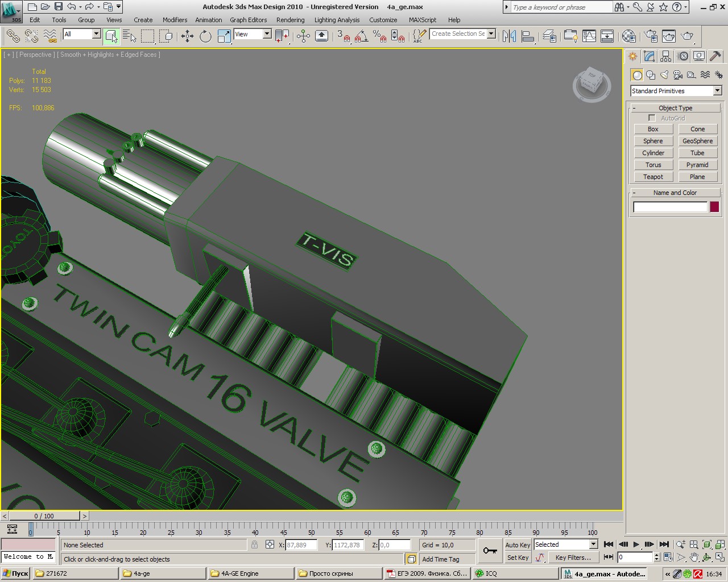
Task: Toggle 3D Snaps
Action: (x=343, y=36)
